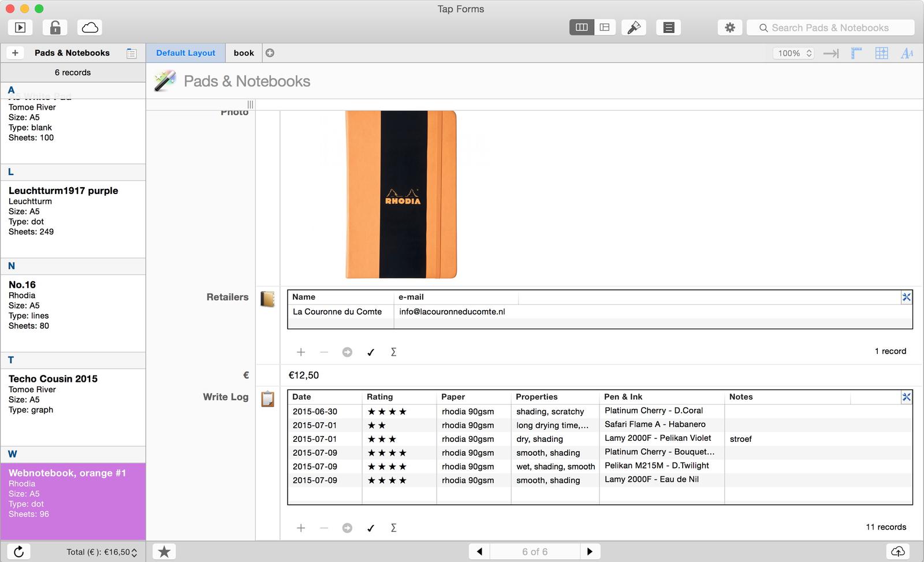Image resolution: width=924 pixels, height=562 pixels.
Task: Click the list layout toolbar icon
Action: click(x=668, y=27)
